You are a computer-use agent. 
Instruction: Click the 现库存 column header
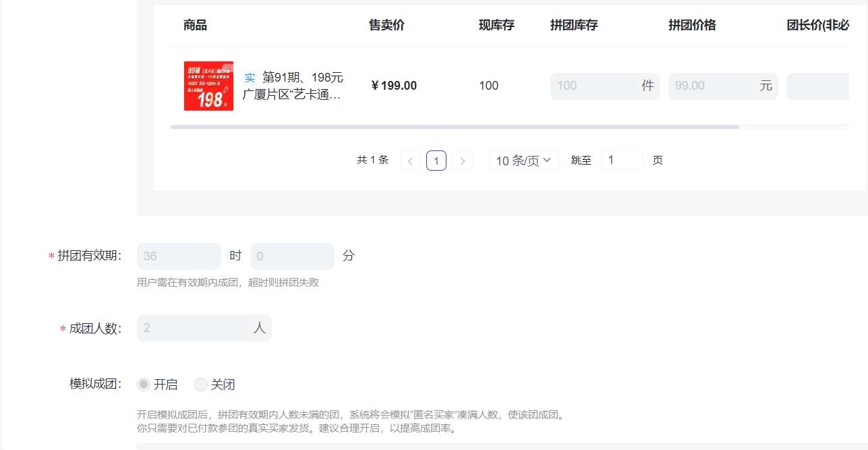coord(496,26)
